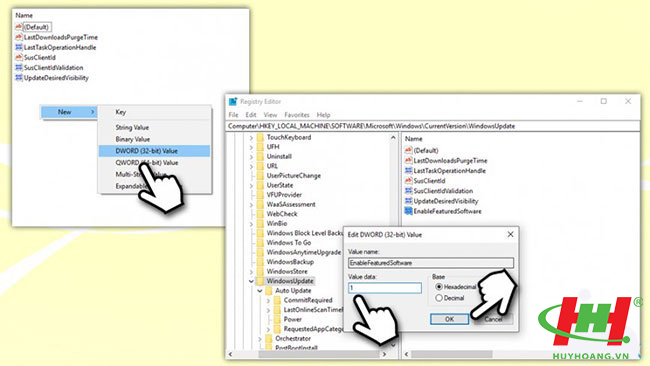Select the Orchestrator folder icon
This screenshot has height=366, width=650.
[269, 338]
